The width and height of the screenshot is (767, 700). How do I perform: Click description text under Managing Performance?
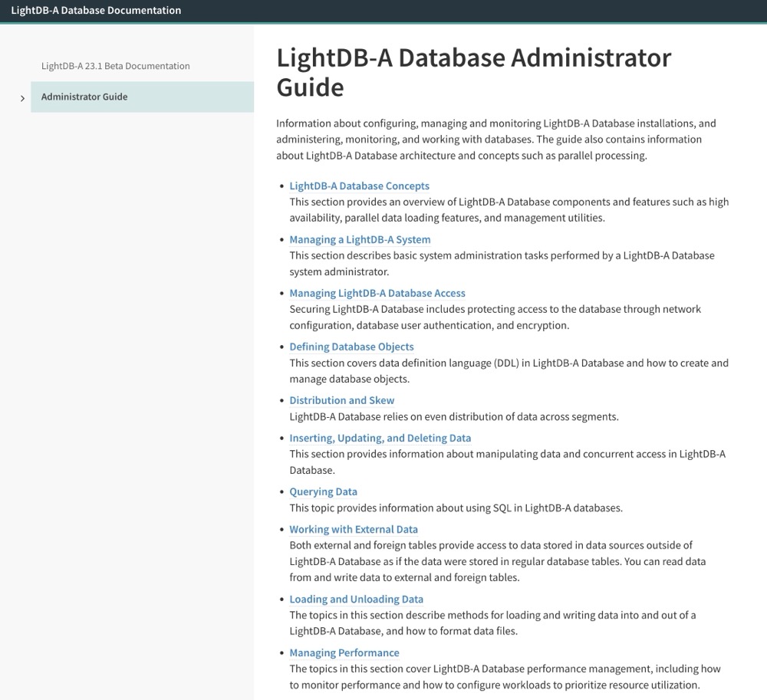point(505,677)
